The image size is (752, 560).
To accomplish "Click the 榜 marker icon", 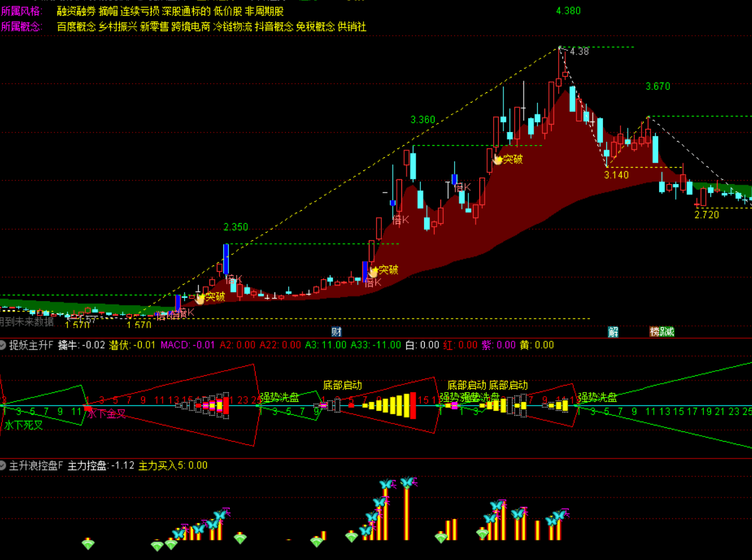I will pyautogui.click(x=655, y=332).
